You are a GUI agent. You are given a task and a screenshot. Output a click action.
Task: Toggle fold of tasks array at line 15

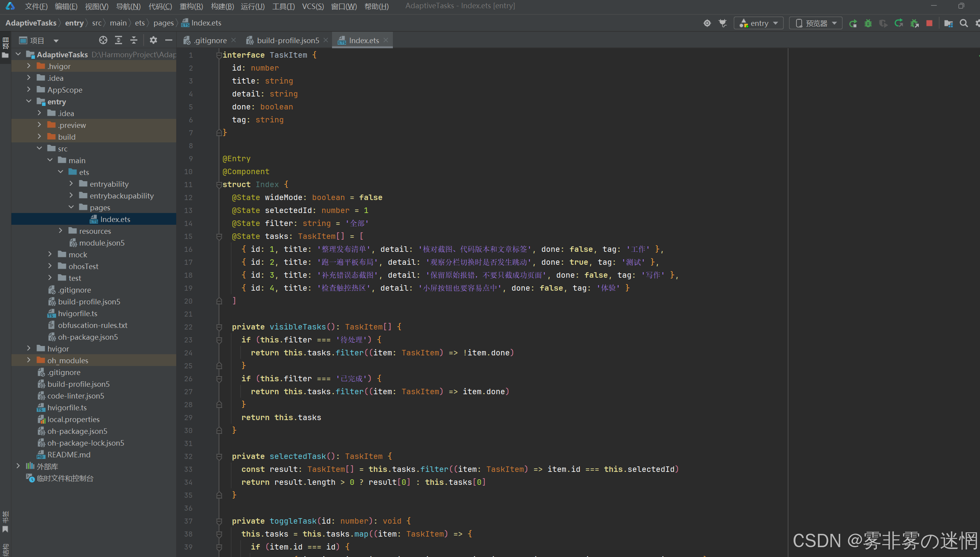(x=219, y=237)
